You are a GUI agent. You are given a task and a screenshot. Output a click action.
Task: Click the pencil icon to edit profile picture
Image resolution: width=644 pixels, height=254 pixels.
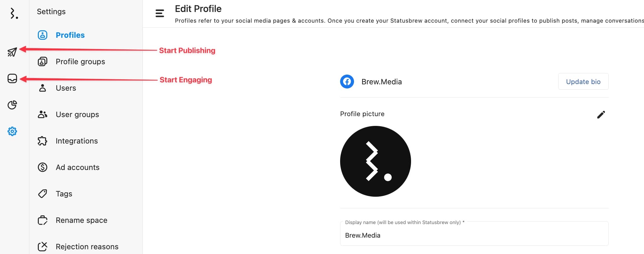click(601, 115)
